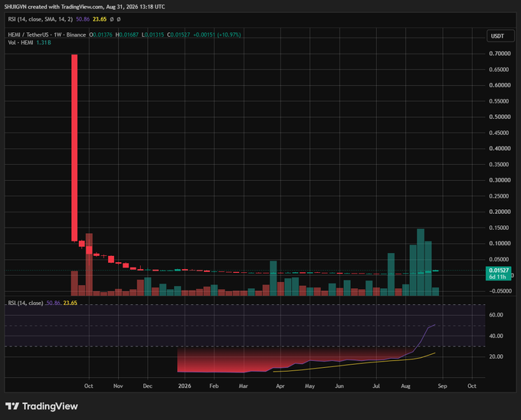Image resolution: width=521 pixels, height=420 pixels.
Task: Click the May label on time axis
Action: [310, 386]
